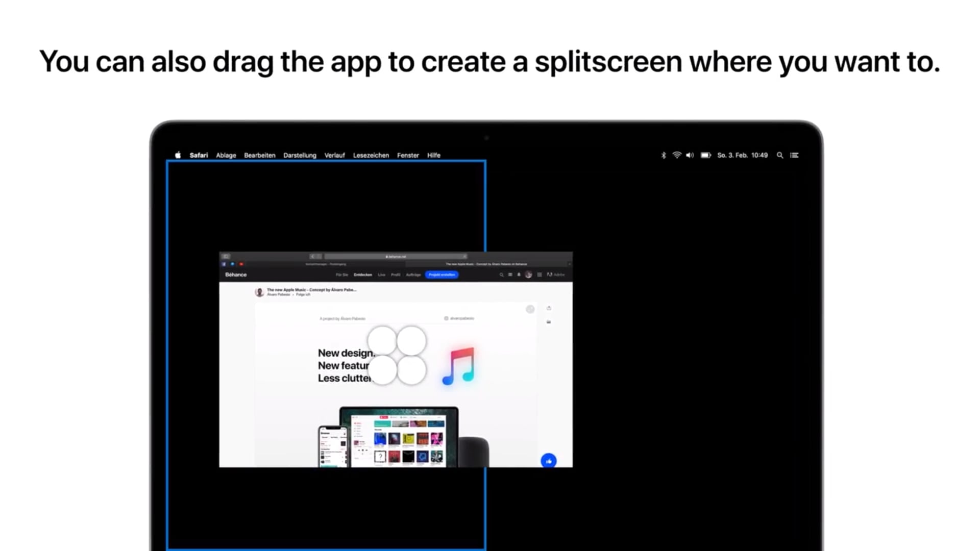
Task: Click the behance.net address bar
Action: (x=395, y=256)
